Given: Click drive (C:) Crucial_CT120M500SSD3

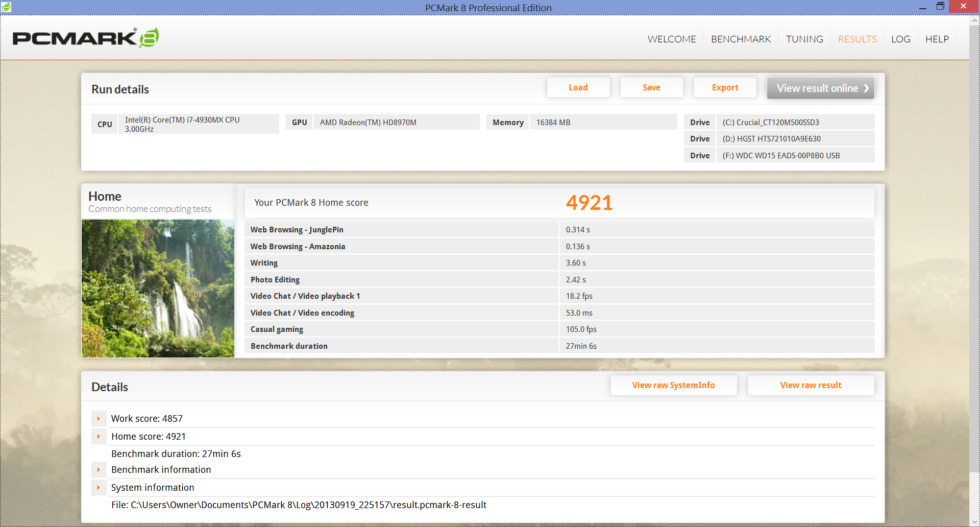Looking at the screenshot, I should (771, 123).
